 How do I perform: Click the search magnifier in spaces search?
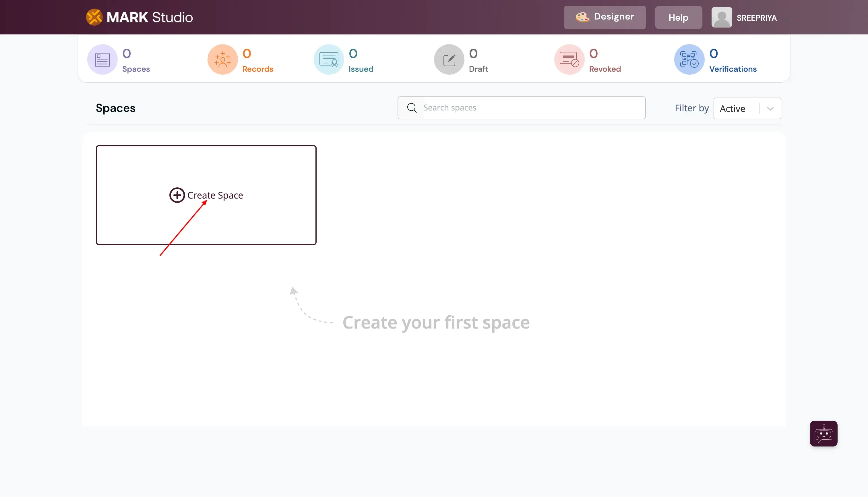[412, 108]
